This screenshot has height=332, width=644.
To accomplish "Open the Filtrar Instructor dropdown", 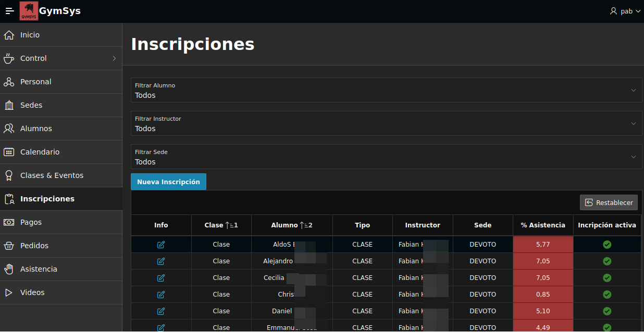I will tap(387, 123).
